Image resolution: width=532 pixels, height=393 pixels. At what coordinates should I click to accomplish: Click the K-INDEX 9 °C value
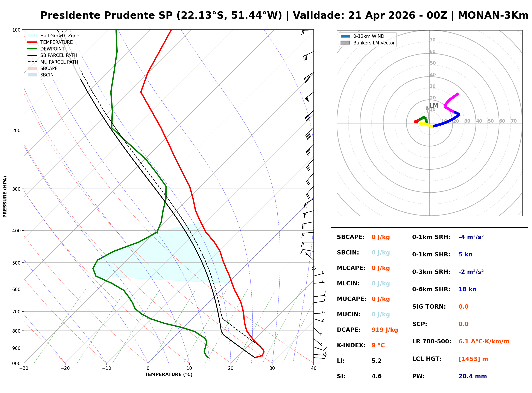tap(378, 345)
